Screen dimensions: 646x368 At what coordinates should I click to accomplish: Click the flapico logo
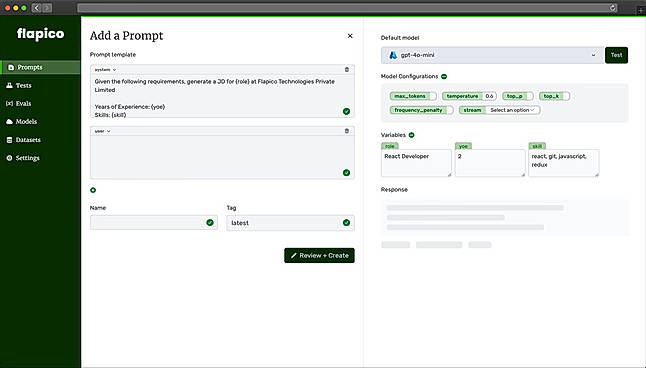coord(40,34)
